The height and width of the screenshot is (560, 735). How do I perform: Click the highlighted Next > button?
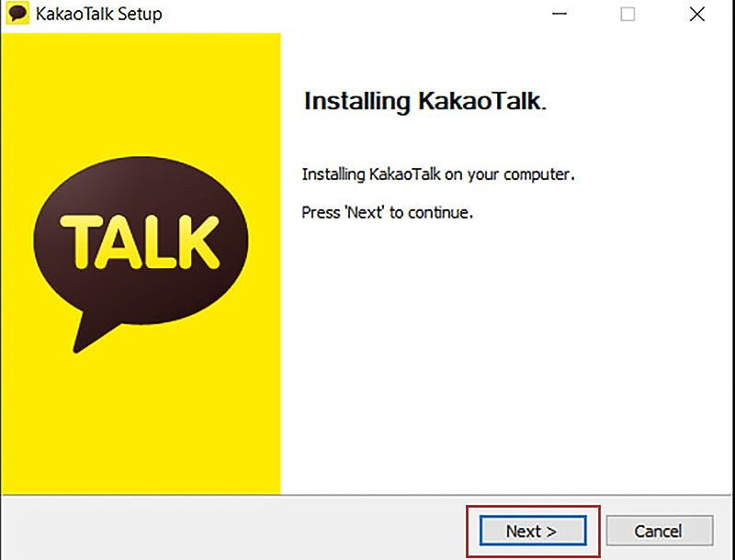[531, 531]
